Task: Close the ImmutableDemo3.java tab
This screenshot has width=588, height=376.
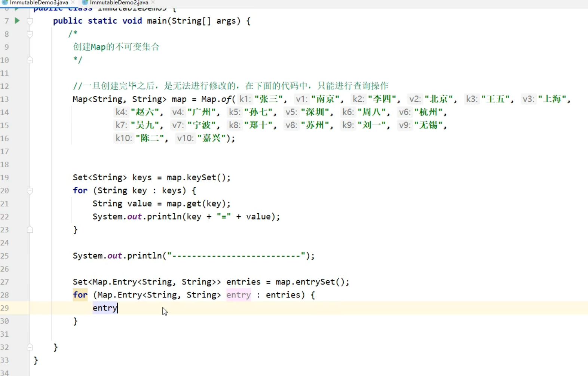Action: coord(73,3)
